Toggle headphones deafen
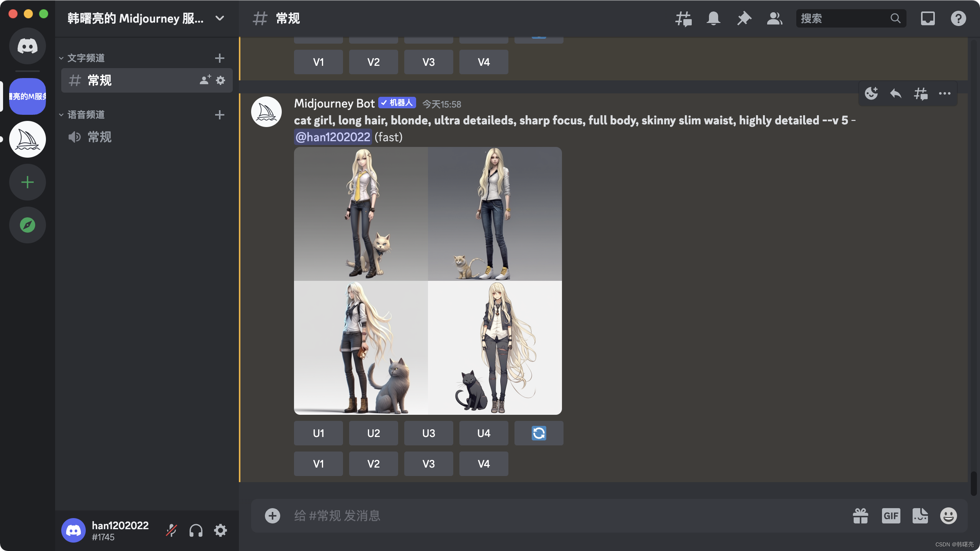The image size is (980, 551). point(196,530)
